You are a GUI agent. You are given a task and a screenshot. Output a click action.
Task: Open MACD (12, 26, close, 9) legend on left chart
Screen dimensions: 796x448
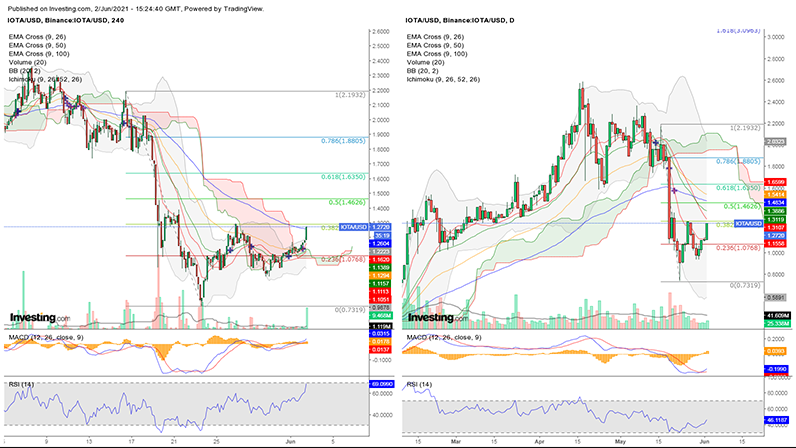click(x=46, y=337)
